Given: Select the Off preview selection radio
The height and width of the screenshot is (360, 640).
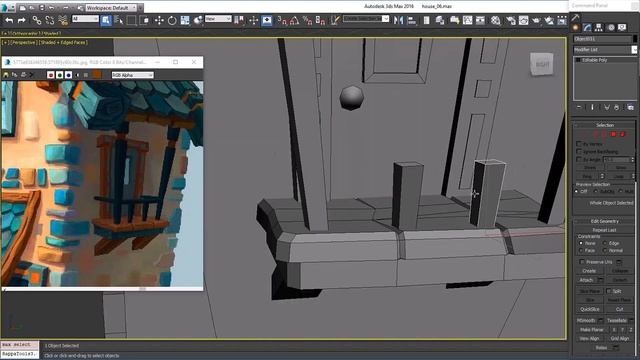Looking at the screenshot, I should (577, 191).
